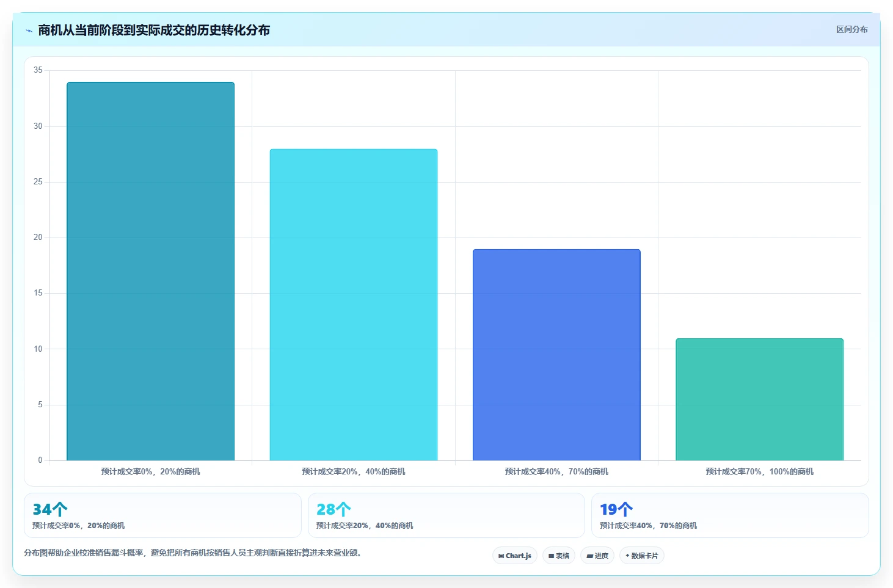
Task: Click the chart title 商机从当前阶段到实际成交的历史转化分布
Action: coord(154,30)
